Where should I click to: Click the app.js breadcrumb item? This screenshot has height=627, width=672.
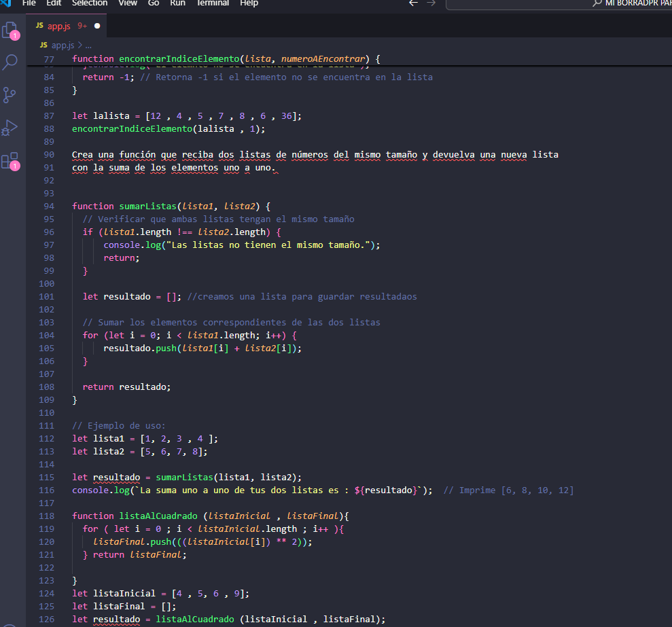coord(63,45)
